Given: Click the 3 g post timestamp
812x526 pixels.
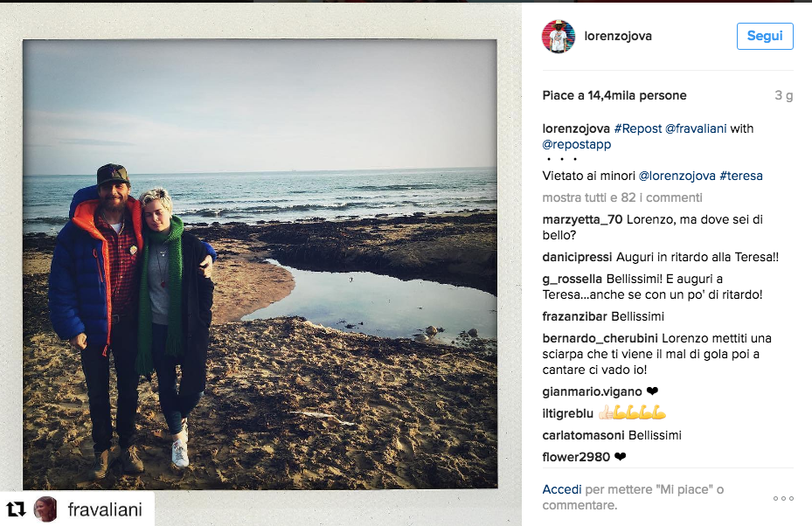Looking at the screenshot, I should [783, 96].
